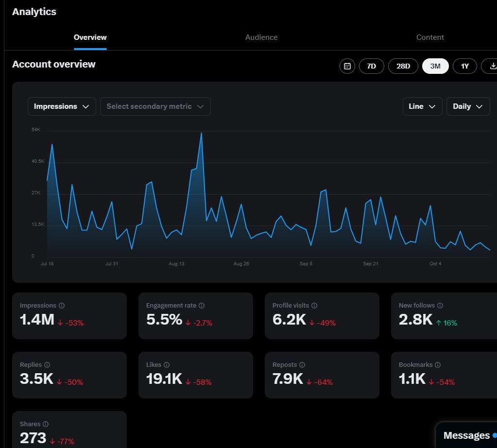Open the Select secondary metric dropdown

(155, 106)
